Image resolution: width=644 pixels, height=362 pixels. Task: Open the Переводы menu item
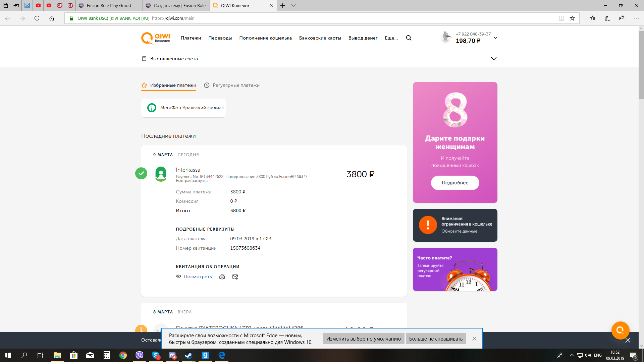coord(220,38)
